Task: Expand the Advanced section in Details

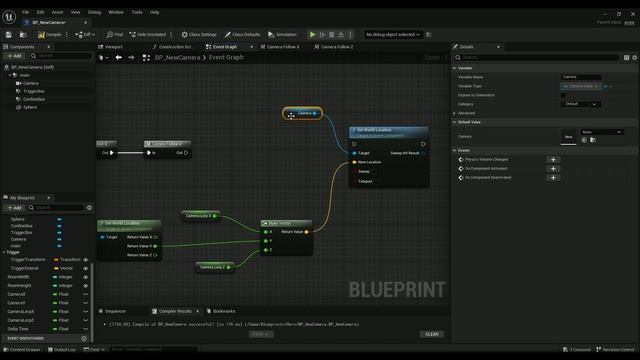Action: tap(454, 113)
